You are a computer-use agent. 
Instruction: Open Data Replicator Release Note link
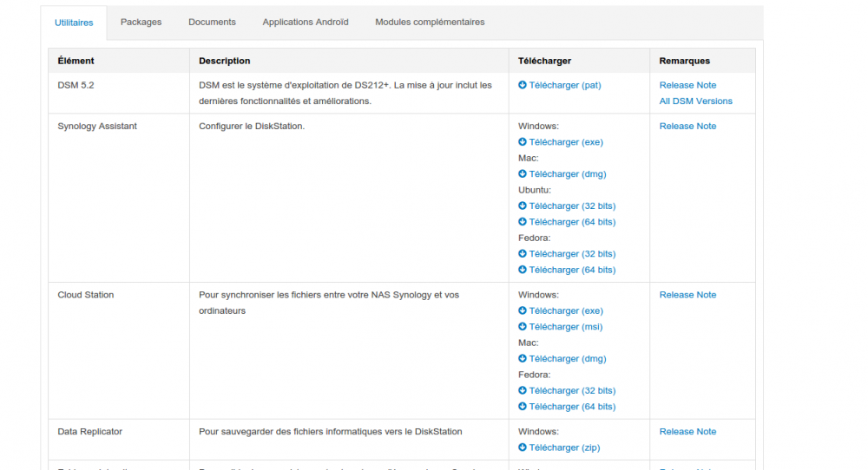point(687,431)
